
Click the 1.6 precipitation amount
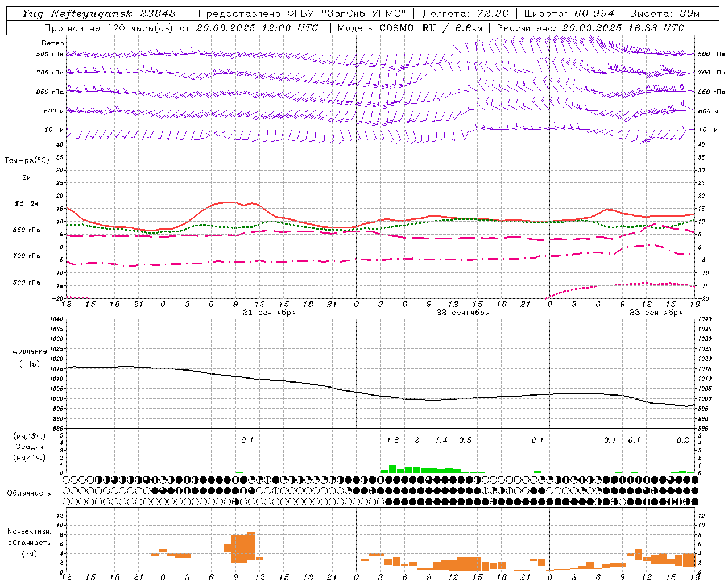(392, 440)
